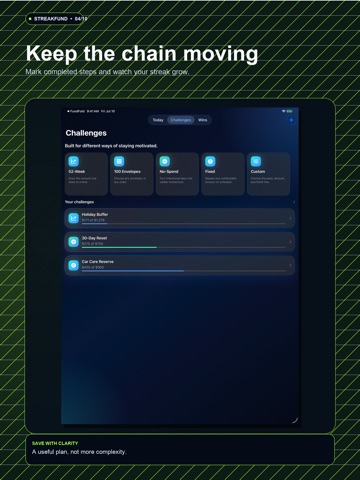This screenshot has width=360, height=480.
Task: Click the Challenges page heading
Action: 86,133
